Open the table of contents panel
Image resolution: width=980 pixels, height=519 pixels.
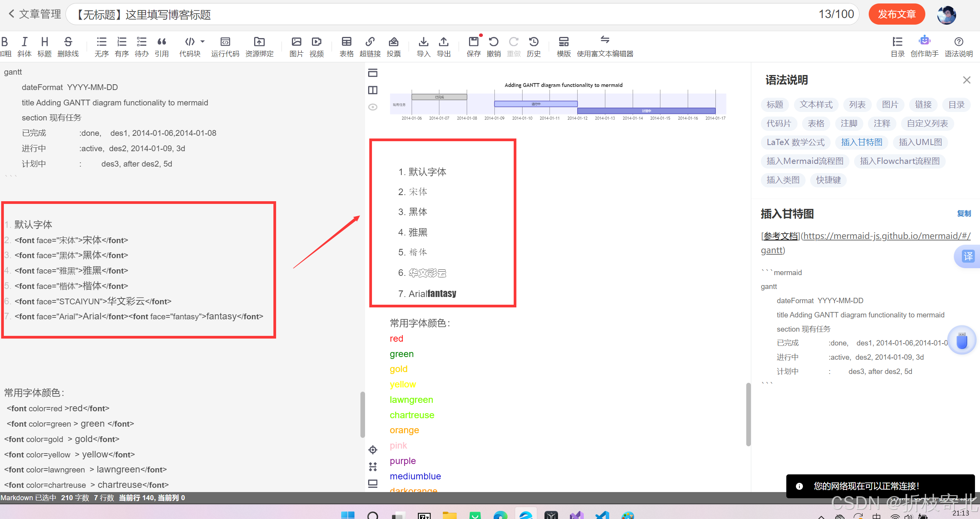coord(897,42)
